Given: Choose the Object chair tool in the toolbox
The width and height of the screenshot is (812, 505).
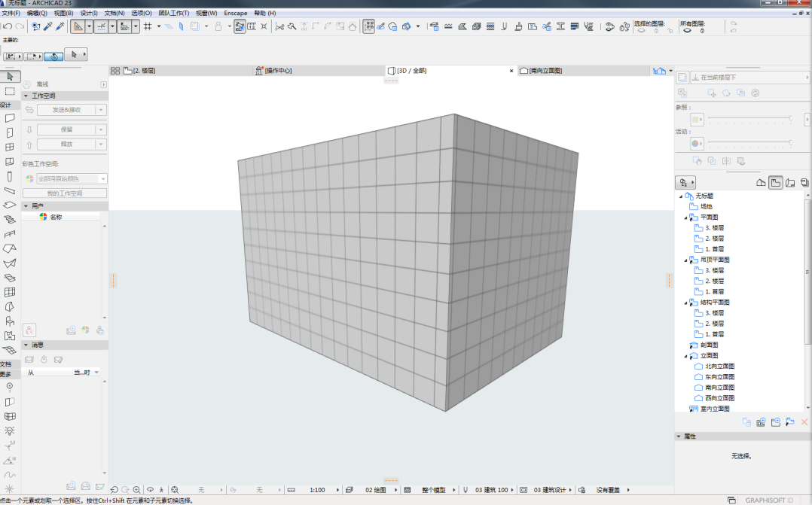Looking at the screenshot, I should point(10,321).
